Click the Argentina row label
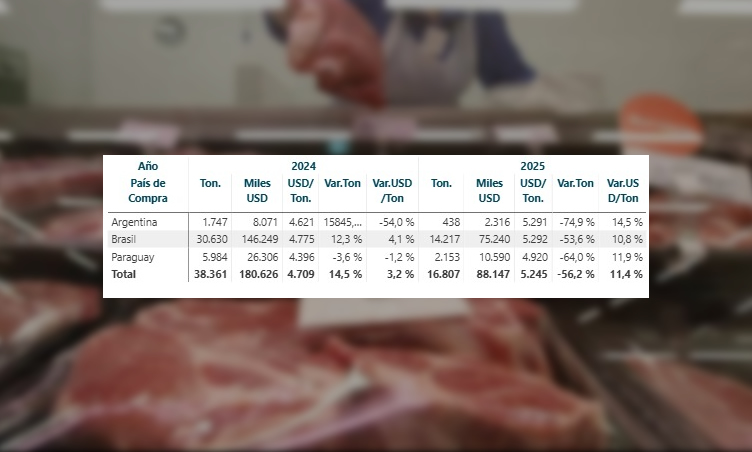752x452 pixels. [x=134, y=222]
